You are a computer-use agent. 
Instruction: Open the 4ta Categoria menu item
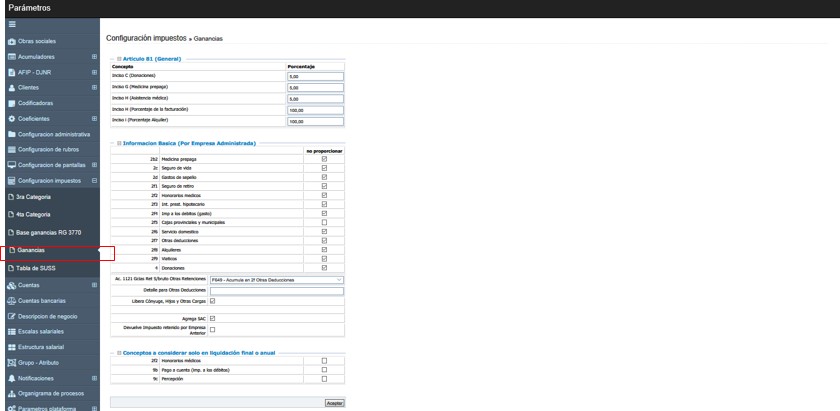coord(33,214)
